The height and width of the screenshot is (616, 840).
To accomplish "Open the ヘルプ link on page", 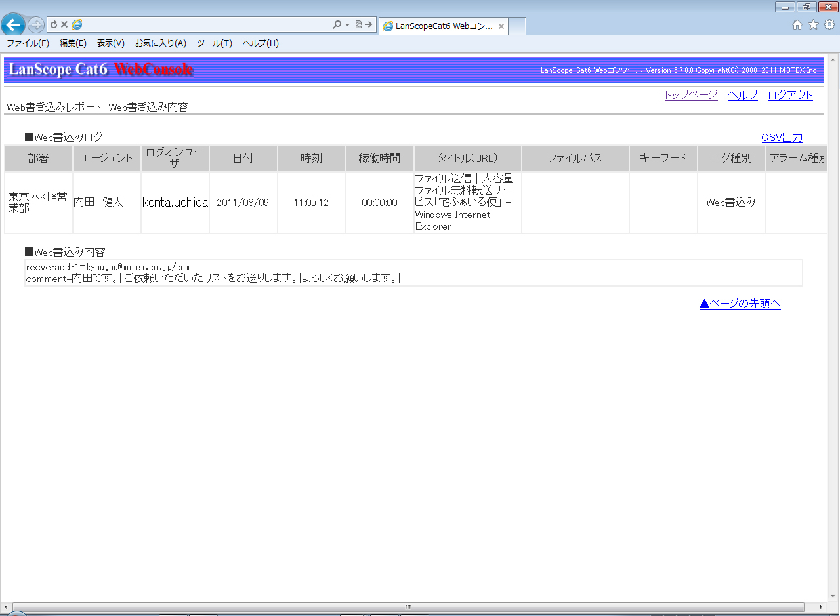I will click(743, 95).
